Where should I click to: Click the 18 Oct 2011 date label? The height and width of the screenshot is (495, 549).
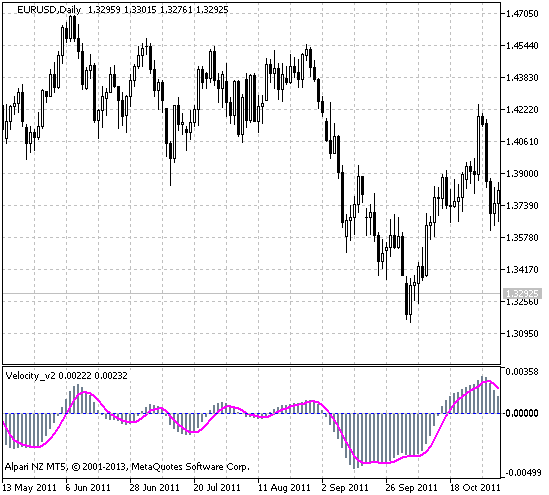click(474, 488)
